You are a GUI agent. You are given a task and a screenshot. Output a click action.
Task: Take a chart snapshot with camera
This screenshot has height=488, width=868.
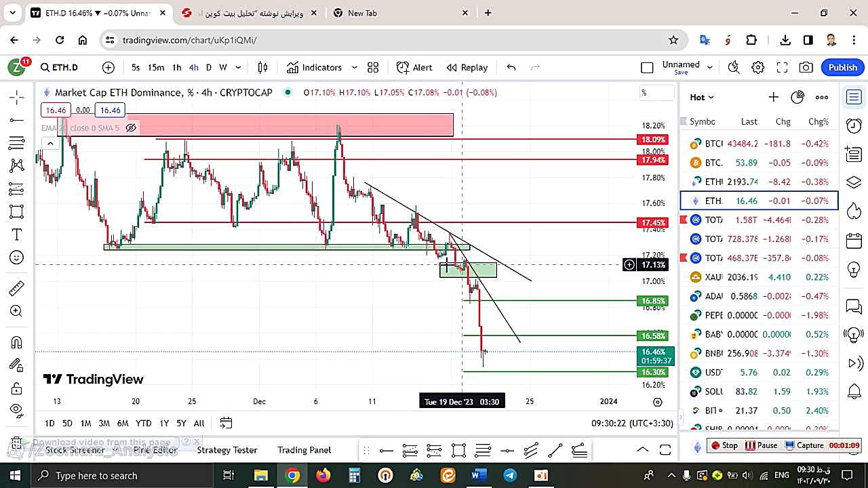[x=806, y=67]
